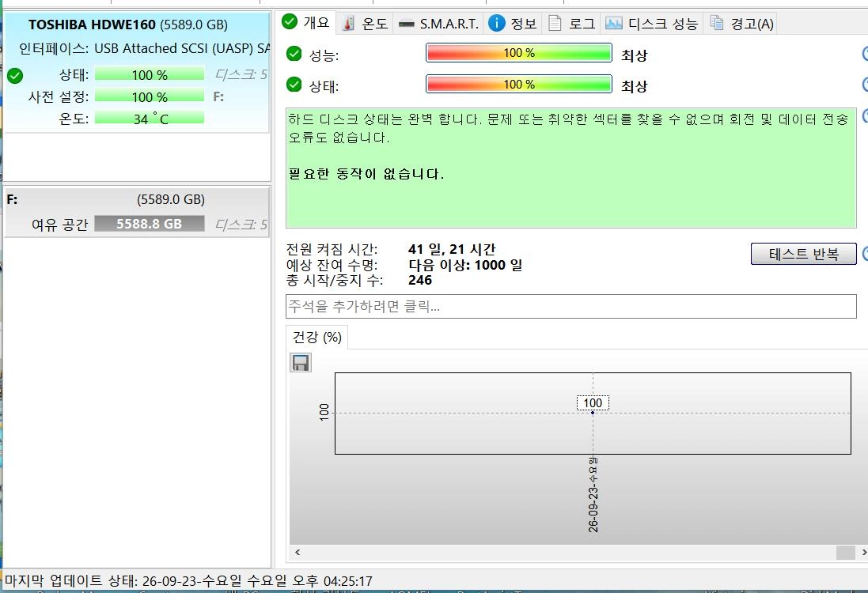Open the 경고(A) alerts tab
868x593 pixels.
pyautogui.click(x=741, y=24)
